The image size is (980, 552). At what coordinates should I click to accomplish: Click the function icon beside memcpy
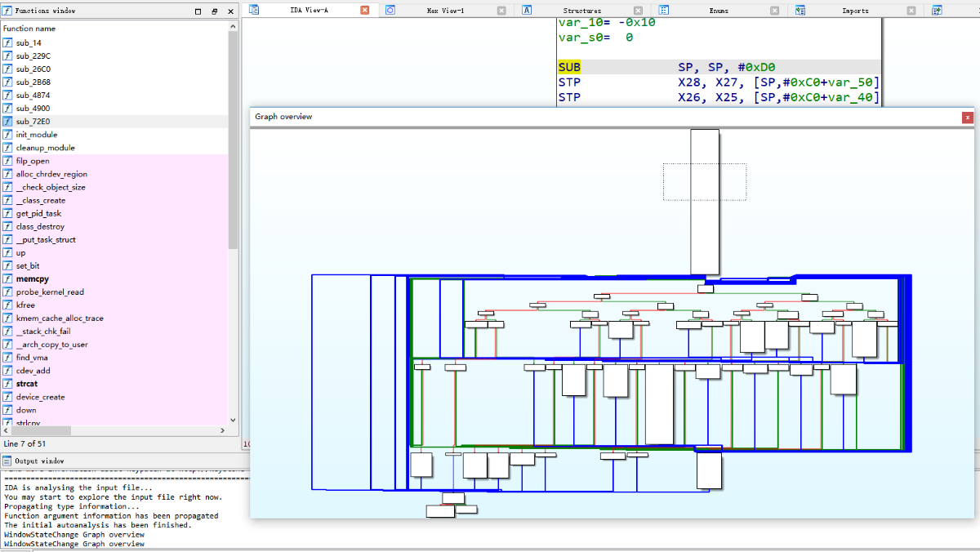(x=7, y=279)
